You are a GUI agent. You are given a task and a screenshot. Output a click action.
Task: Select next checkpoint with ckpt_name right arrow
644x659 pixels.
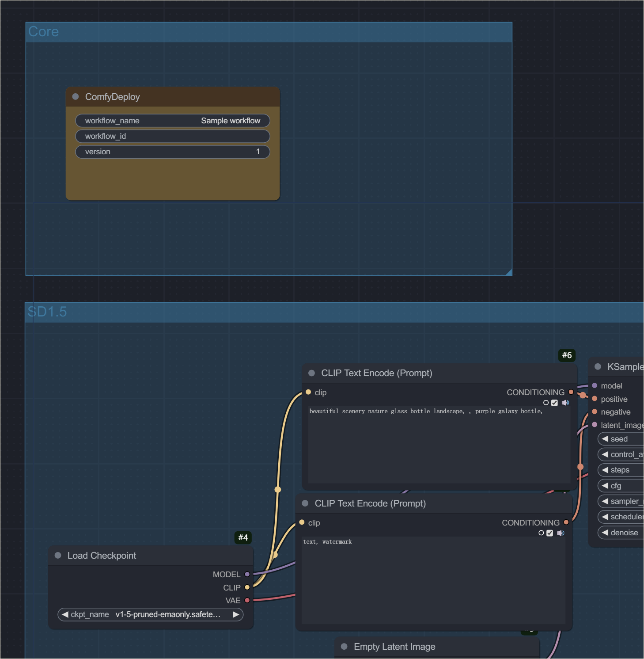[x=236, y=614]
